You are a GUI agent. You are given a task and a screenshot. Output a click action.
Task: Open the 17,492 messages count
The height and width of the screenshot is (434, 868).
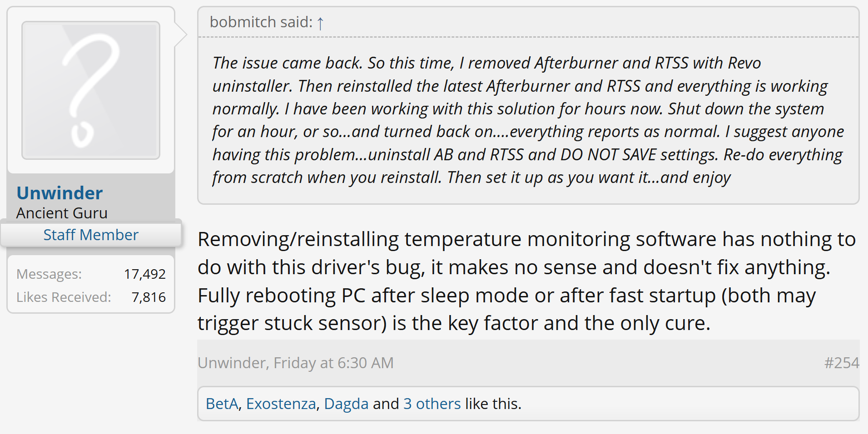click(x=145, y=274)
